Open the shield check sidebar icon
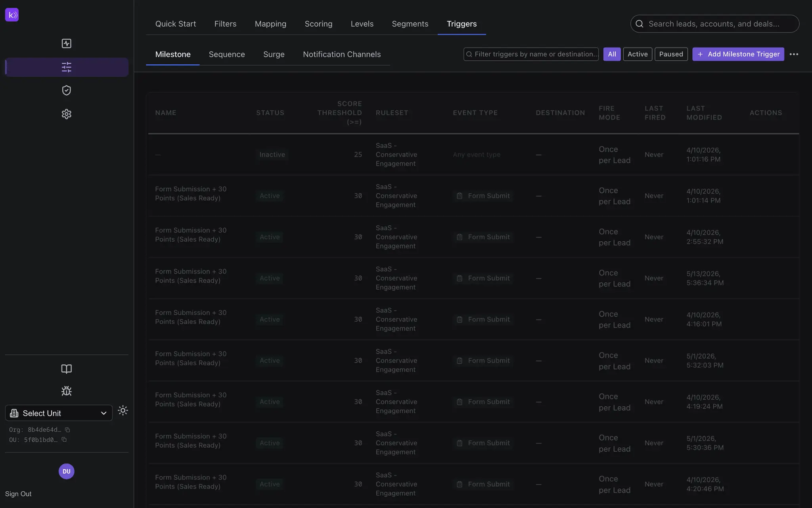 tap(67, 90)
